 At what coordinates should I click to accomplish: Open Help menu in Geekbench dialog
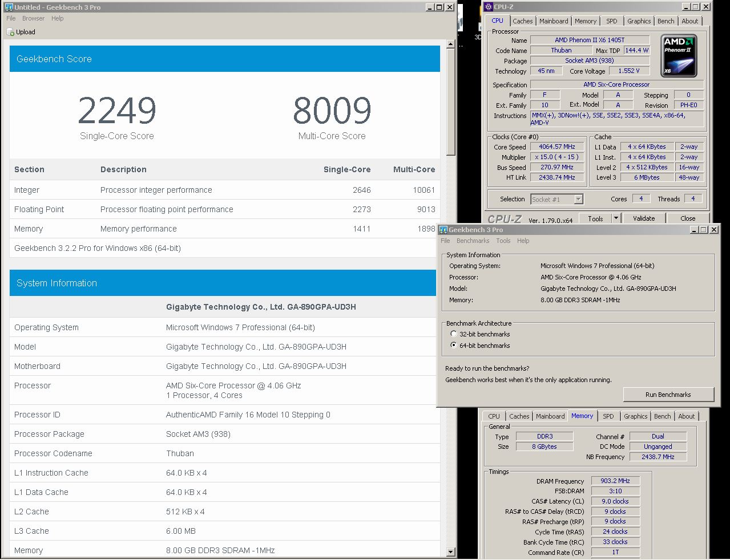coord(523,241)
